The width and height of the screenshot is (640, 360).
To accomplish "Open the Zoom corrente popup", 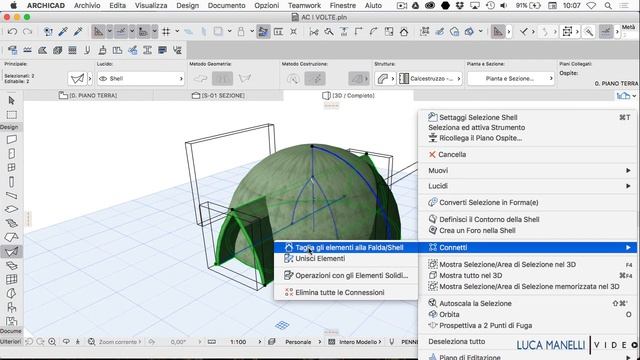I will 120,342.
